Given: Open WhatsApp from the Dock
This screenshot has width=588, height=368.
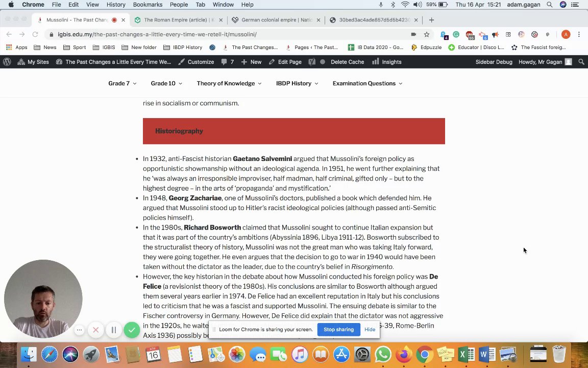Looking at the screenshot, I should tap(383, 354).
